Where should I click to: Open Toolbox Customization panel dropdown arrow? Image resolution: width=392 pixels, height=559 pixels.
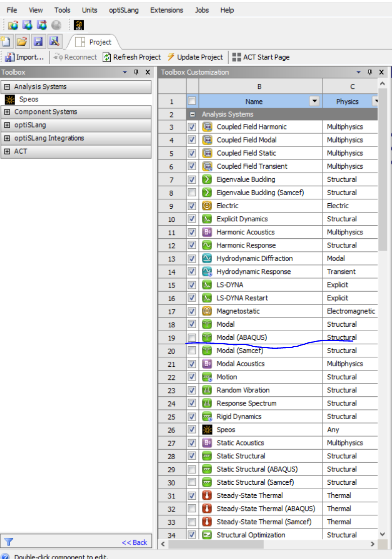pos(358,72)
